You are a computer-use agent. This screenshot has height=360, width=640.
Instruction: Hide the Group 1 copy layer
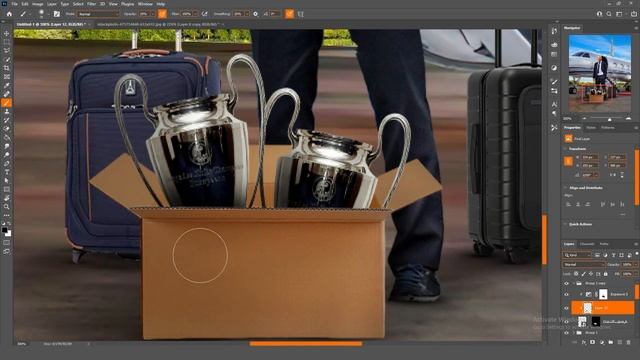coord(566,283)
